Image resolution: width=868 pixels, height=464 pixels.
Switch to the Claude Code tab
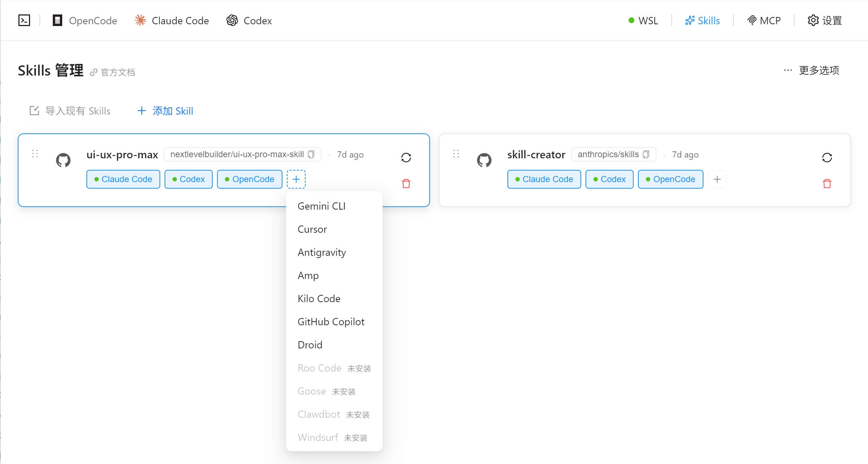pyautogui.click(x=171, y=21)
